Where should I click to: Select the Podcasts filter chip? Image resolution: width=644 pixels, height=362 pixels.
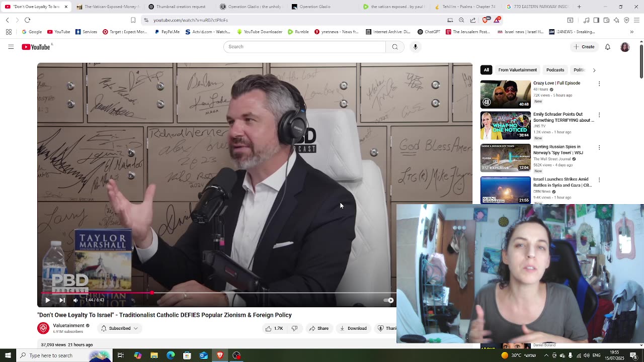pyautogui.click(x=555, y=70)
